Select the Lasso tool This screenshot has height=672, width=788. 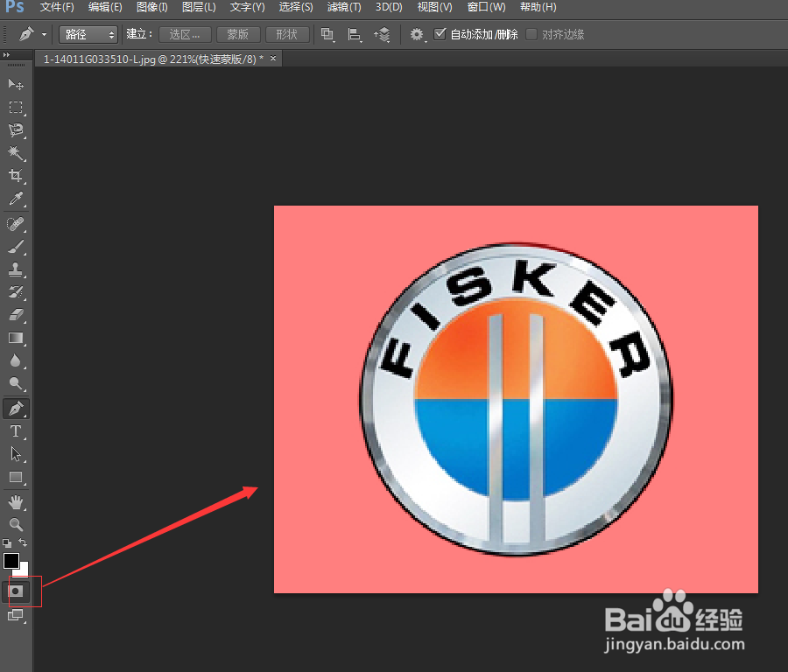pos(16,130)
